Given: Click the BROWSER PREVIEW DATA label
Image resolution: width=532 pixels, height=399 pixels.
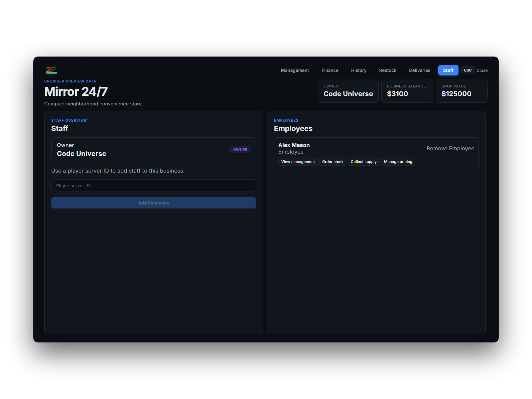Looking at the screenshot, I should pos(70,81).
